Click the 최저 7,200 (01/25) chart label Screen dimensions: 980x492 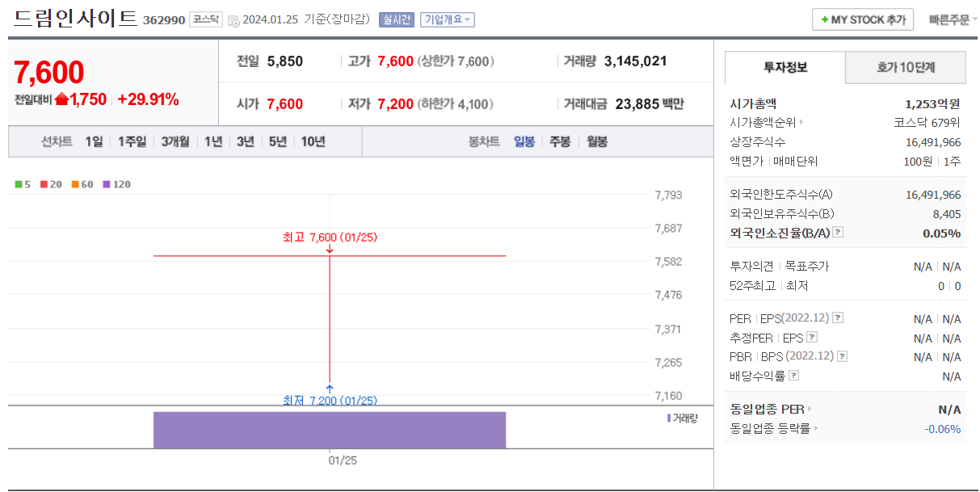(x=330, y=400)
